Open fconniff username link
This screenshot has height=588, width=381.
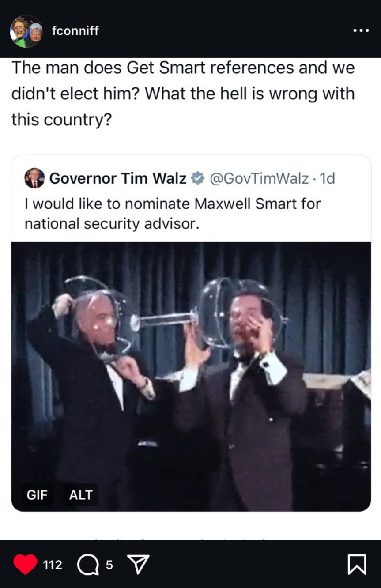pos(75,31)
